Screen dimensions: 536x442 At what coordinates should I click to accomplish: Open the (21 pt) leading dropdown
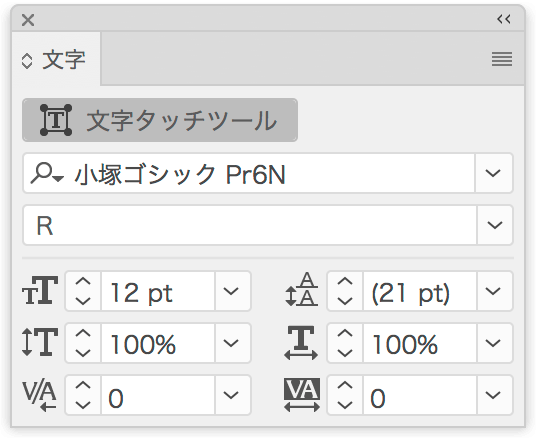[493, 291]
